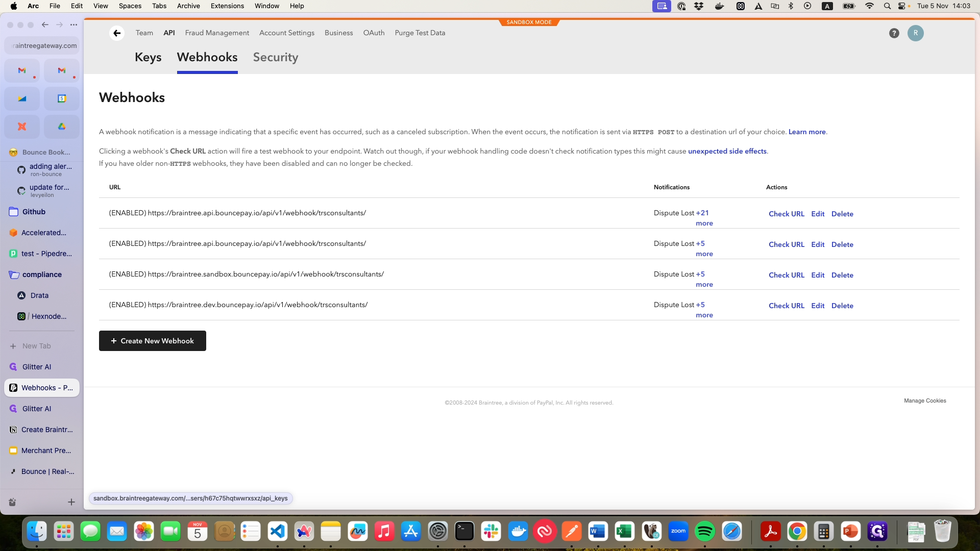
Task: Open Slack from the Dock
Action: pyautogui.click(x=491, y=532)
